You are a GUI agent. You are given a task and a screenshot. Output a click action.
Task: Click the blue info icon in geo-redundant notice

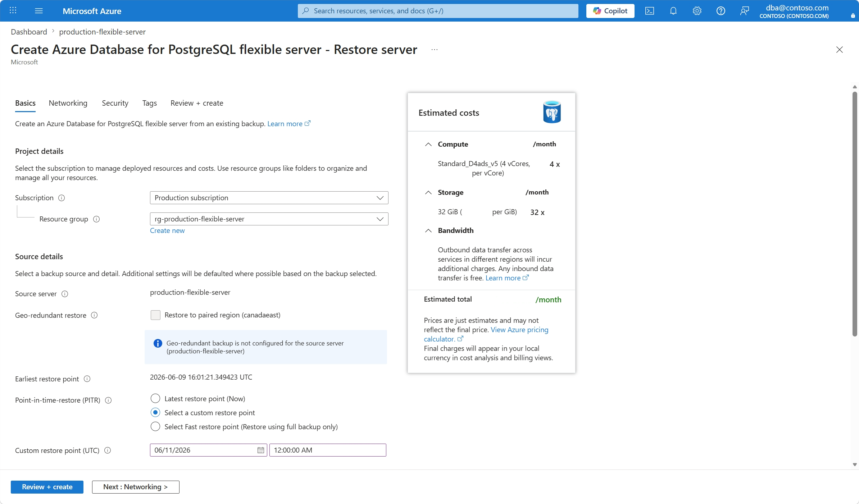[x=158, y=343]
